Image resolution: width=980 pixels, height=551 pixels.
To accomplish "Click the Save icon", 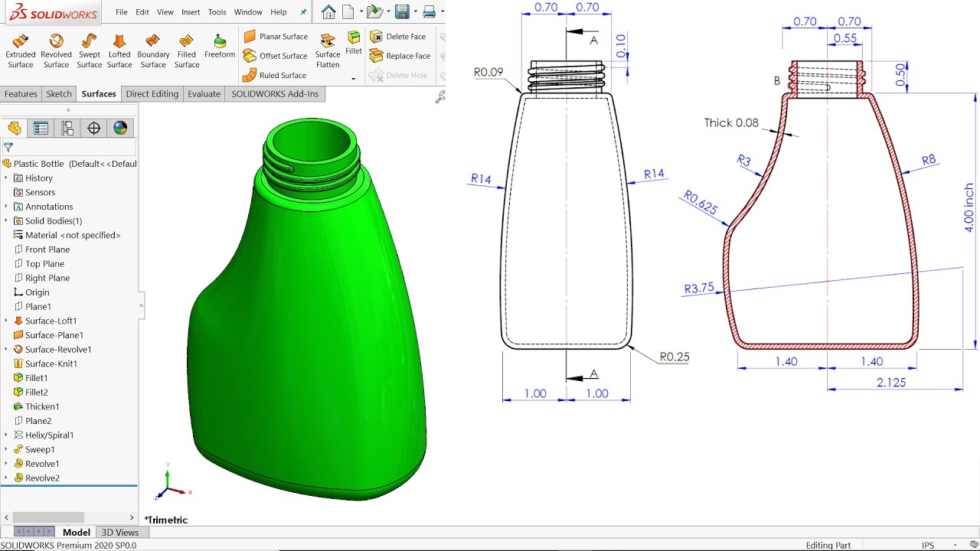I will (401, 11).
